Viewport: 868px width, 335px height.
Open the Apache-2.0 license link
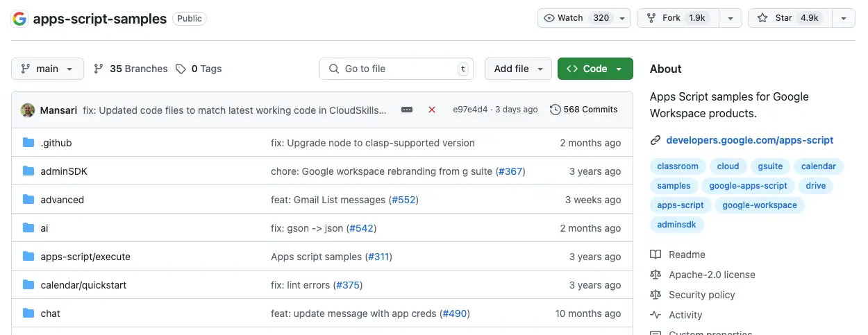tap(703, 275)
